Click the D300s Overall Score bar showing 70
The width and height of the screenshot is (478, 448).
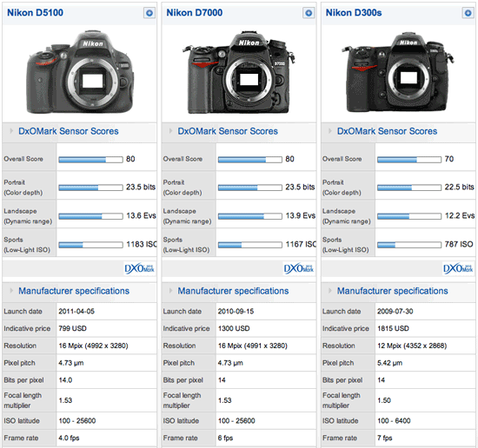pyautogui.click(x=409, y=160)
